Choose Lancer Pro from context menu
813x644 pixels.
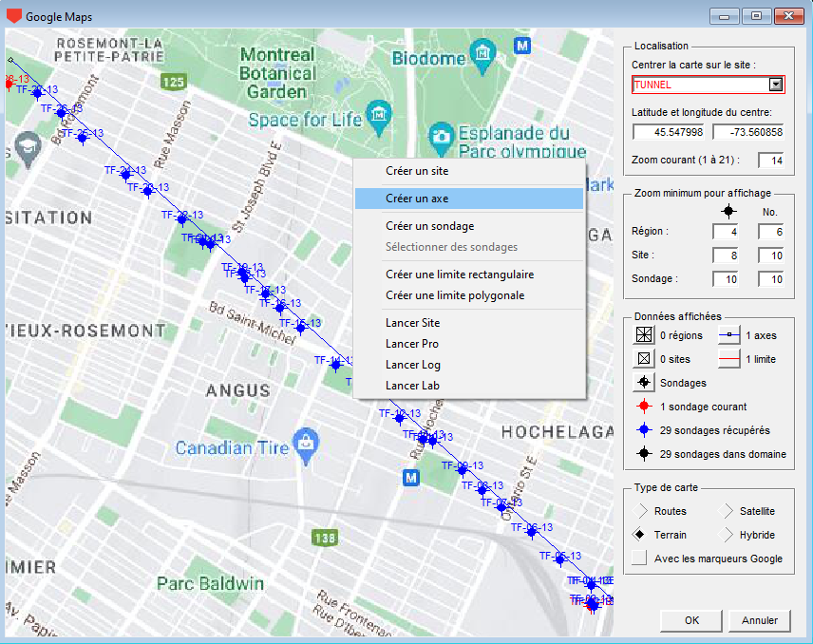pyautogui.click(x=469, y=344)
